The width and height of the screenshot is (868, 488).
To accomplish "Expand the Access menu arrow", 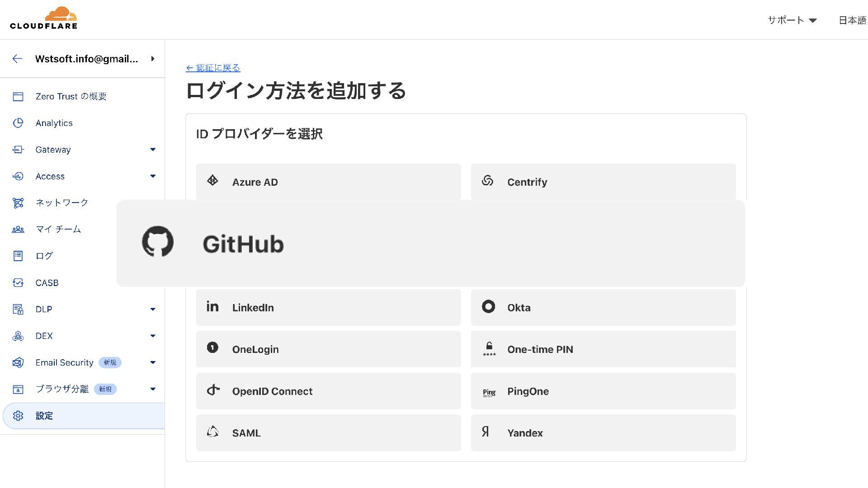I will 153,176.
